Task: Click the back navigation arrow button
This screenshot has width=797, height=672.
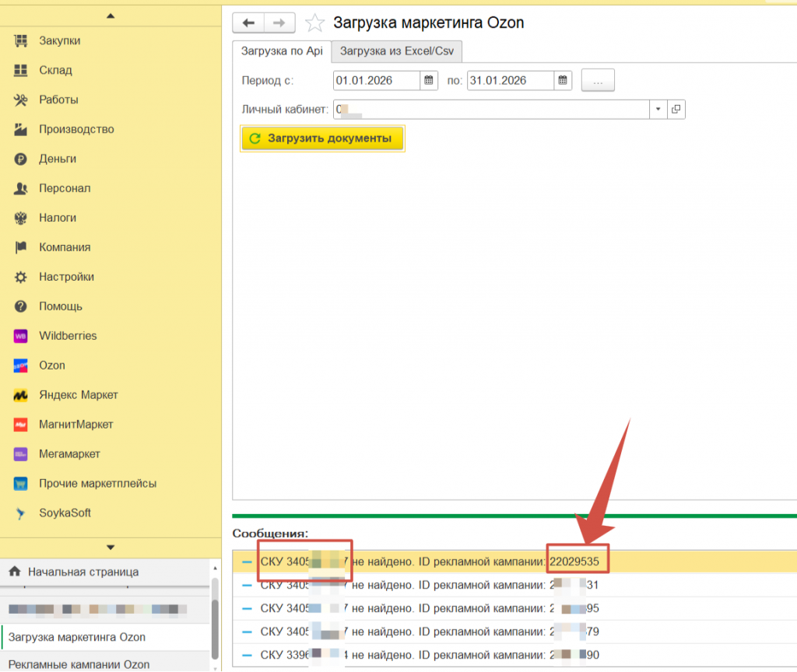Action: (249, 23)
